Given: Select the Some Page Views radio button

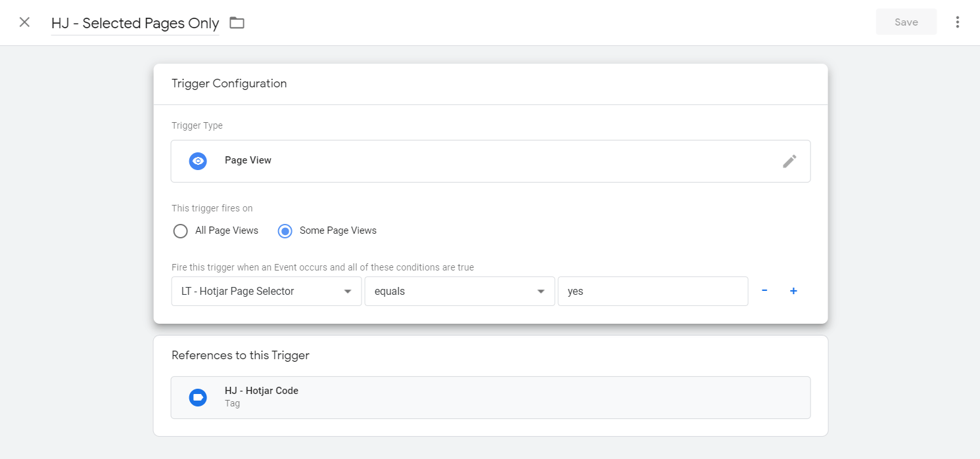Looking at the screenshot, I should [285, 231].
